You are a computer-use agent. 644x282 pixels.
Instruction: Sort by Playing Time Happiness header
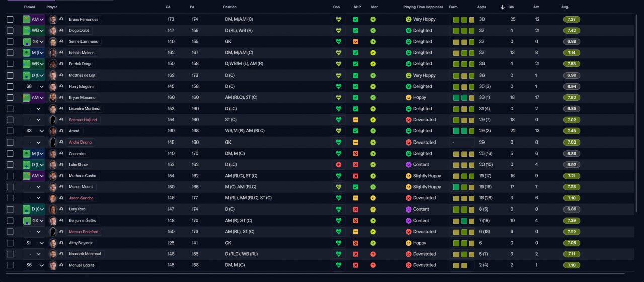(423, 7)
